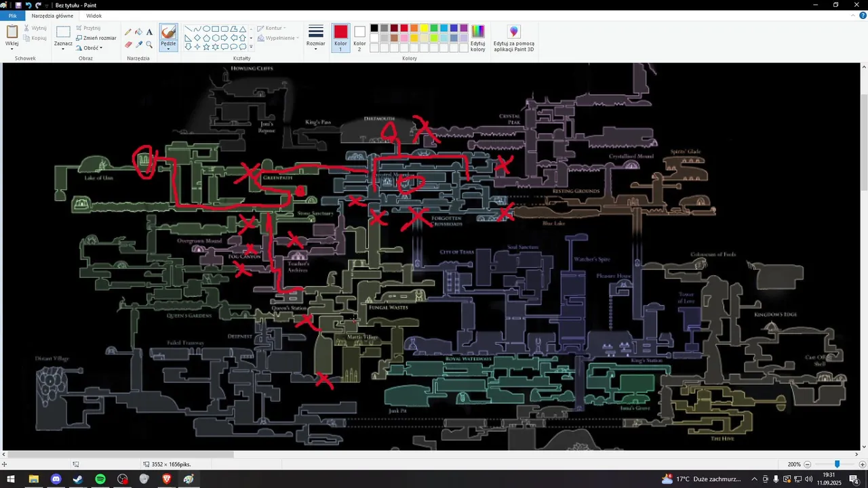Choose the right arrow shape
Screen dimensions: 868x488
click(x=224, y=38)
